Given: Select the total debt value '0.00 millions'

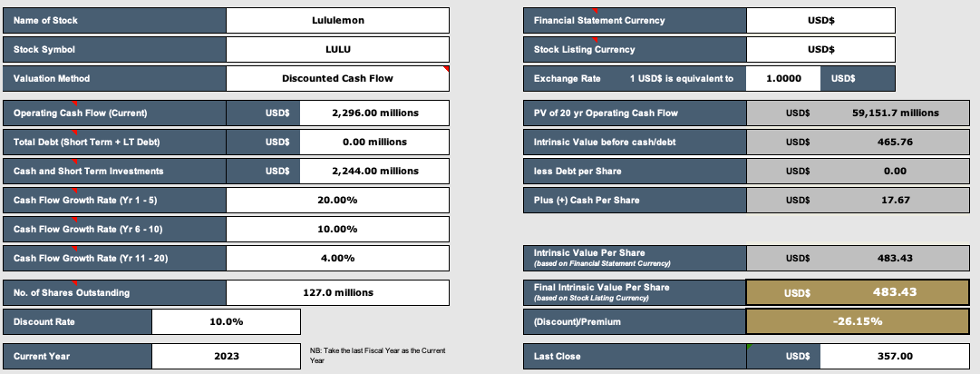Looking at the screenshot, I should coord(374,142).
